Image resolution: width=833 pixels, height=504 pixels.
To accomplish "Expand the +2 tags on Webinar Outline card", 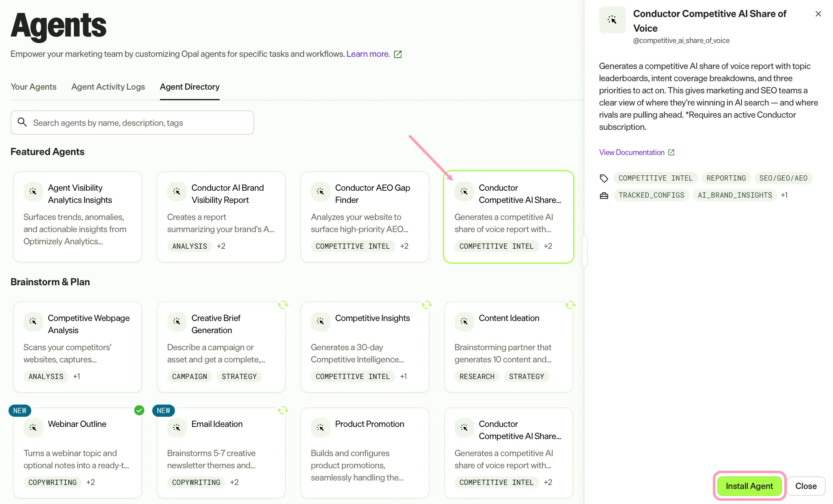I will tap(91, 482).
